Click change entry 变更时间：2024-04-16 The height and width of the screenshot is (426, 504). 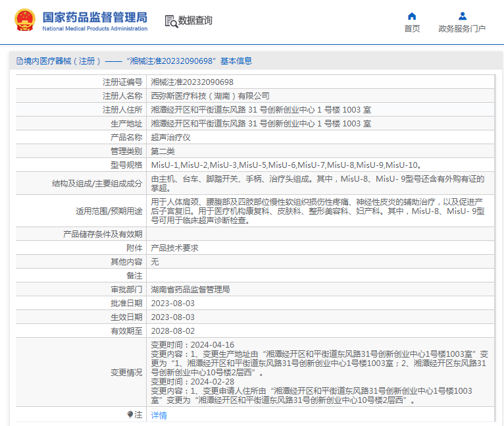coord(193,345)
